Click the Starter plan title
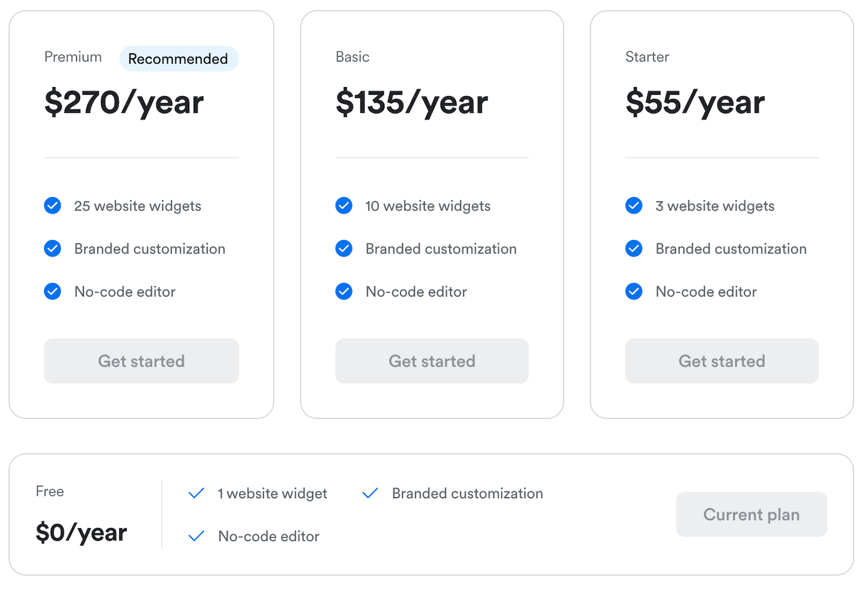868x589 pixels. pyautogui.click(x=647, y=57)
